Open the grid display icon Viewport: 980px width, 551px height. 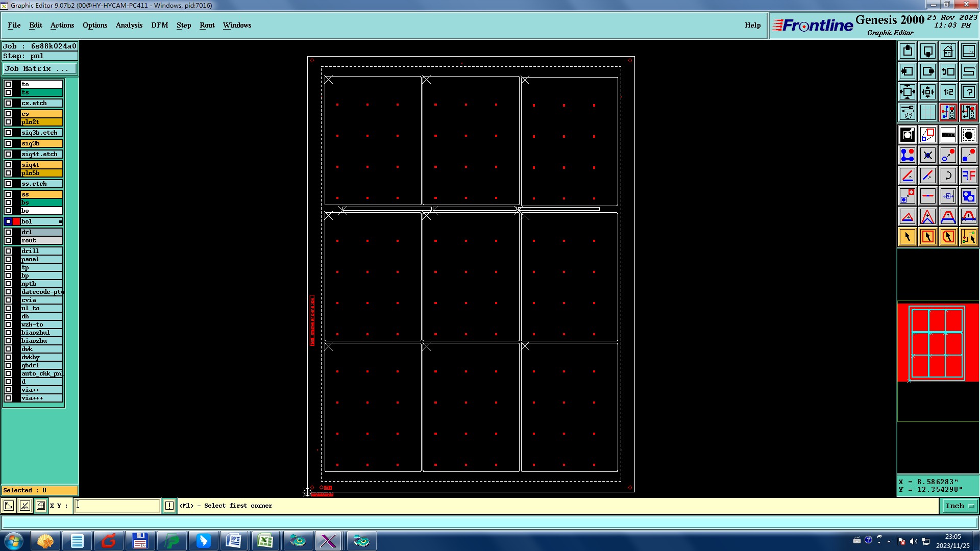click(927, 112)
